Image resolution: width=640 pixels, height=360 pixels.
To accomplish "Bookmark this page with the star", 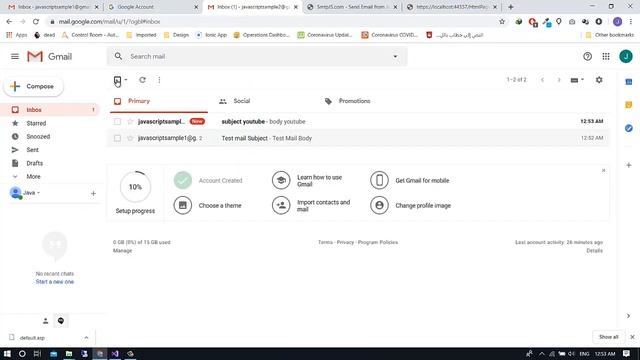I will (502, 22).
